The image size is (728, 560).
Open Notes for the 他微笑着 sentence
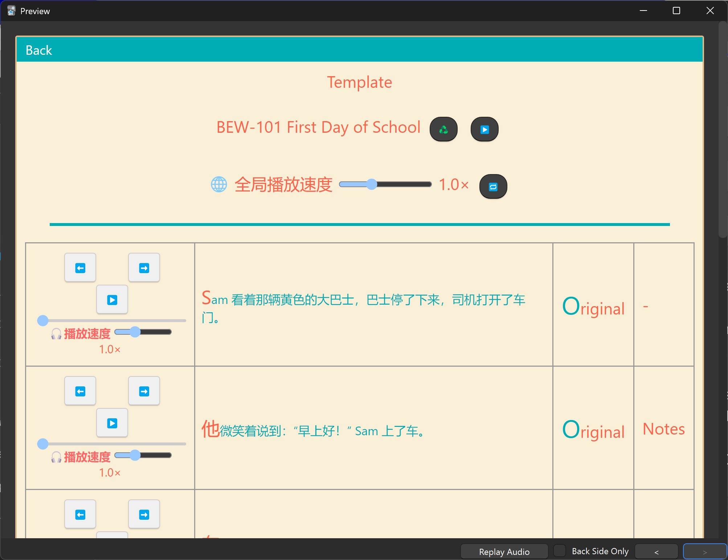point(664,429)
